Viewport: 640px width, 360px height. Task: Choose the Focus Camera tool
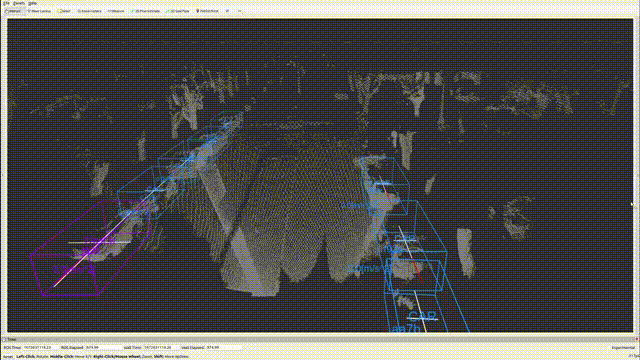[90, 11]
